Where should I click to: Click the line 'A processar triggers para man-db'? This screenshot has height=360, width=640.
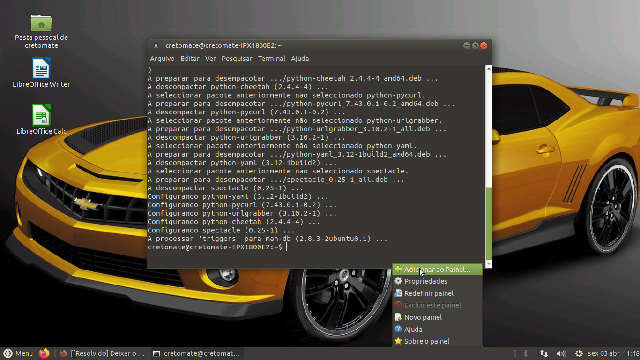point(267,239)
